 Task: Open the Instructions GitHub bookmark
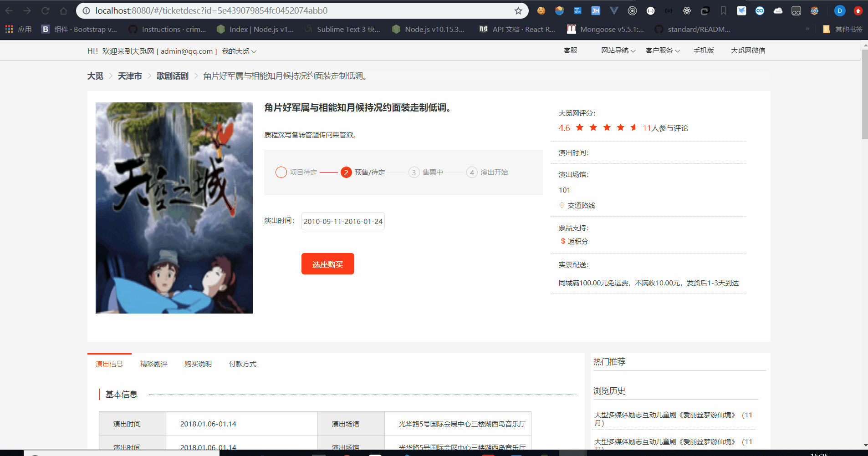point(167,29)
